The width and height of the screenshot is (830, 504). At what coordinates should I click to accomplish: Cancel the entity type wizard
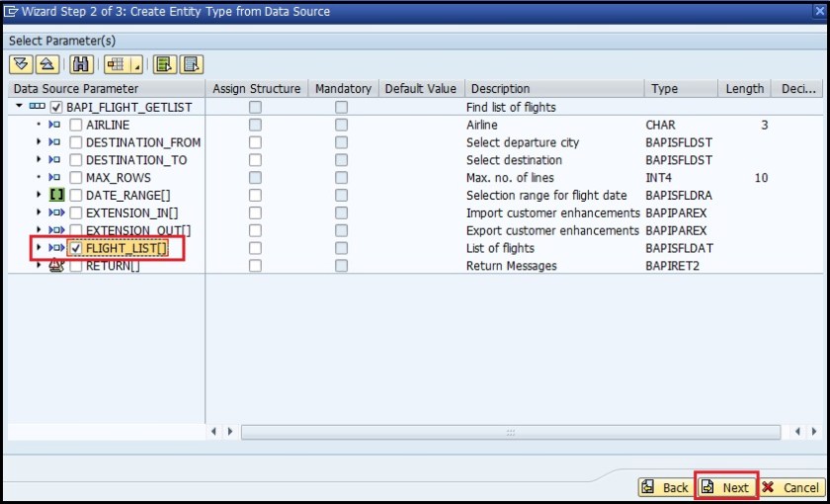792,487
